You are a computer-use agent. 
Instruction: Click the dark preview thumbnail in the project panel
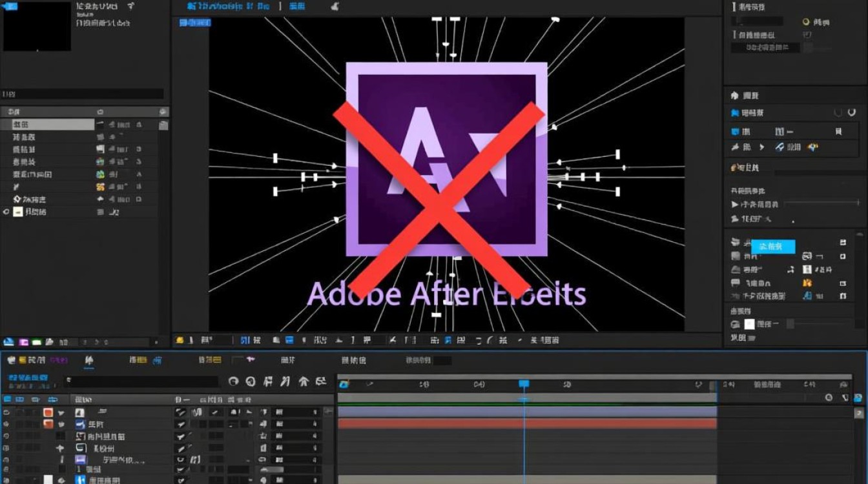pyautogui.click(x=37, y=26)
